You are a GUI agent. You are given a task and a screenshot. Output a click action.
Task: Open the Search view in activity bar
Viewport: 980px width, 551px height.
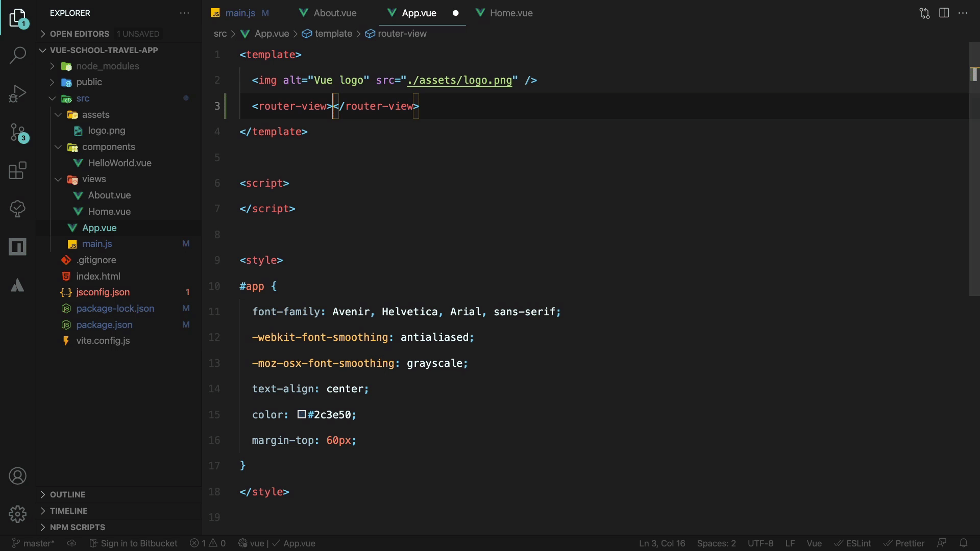point(17,55)
